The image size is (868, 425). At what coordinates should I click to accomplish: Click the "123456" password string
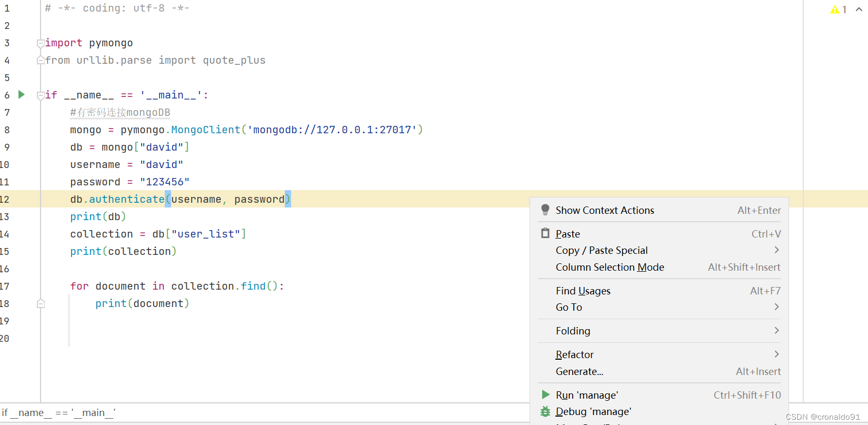tap(165, 182)
